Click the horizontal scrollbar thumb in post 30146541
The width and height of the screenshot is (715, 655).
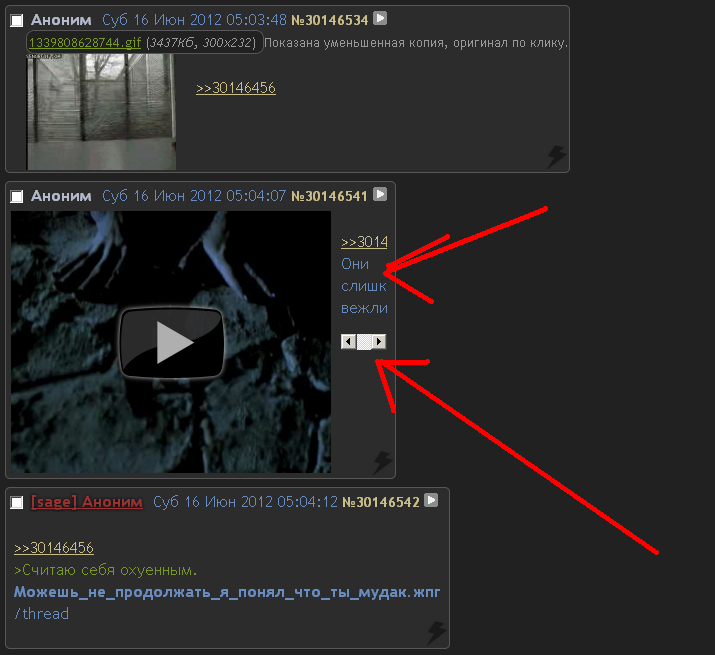364,342
